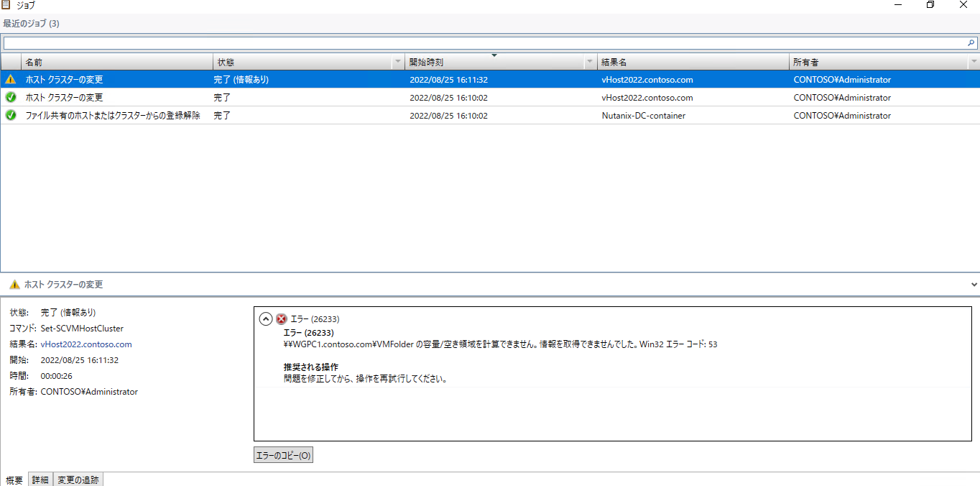Select the 概要 tab
This screenshot has width=980, height=486.
[x=14, y=480]
